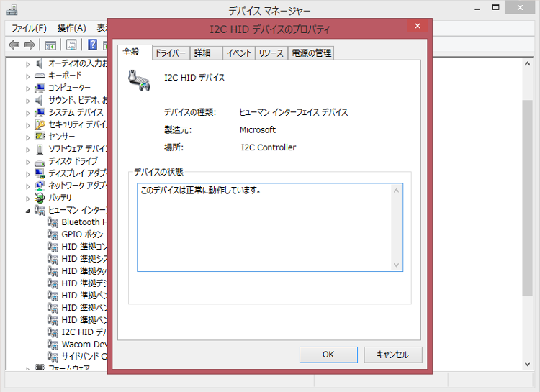This screenshot has height=392, width=540.
Task: Open the ファイル(F) menu
Action: [x=29, y=28]
